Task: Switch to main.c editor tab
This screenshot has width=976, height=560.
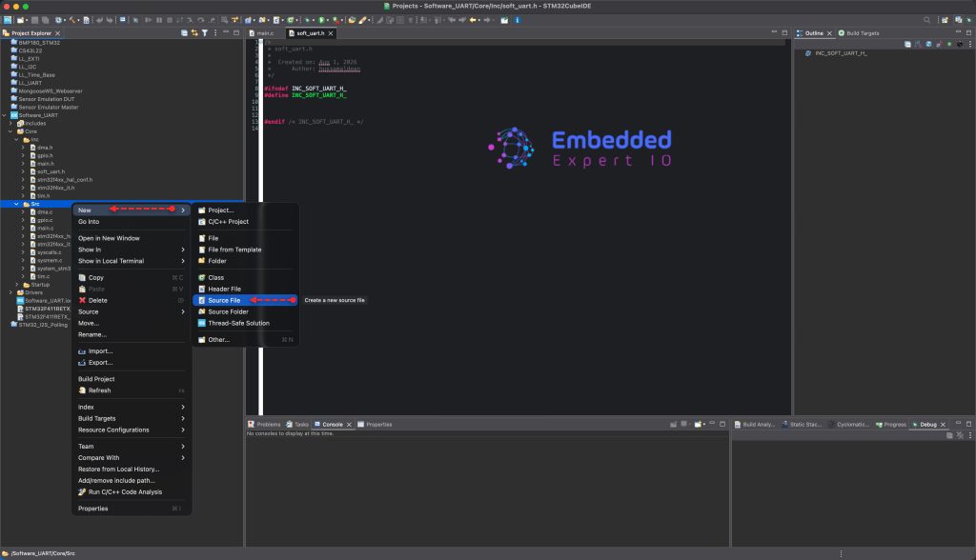Action: coord(261,33)
